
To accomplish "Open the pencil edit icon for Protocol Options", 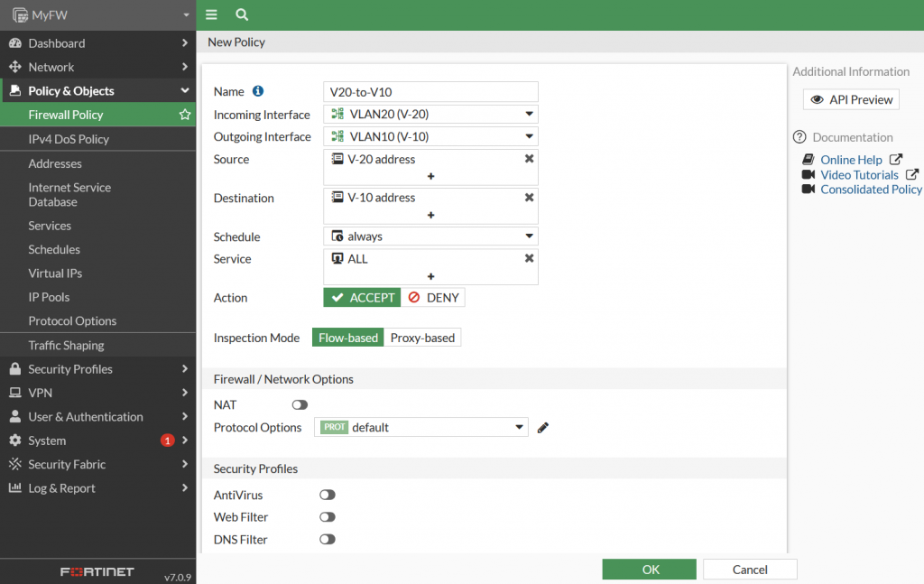I will [x=542, y=427].
